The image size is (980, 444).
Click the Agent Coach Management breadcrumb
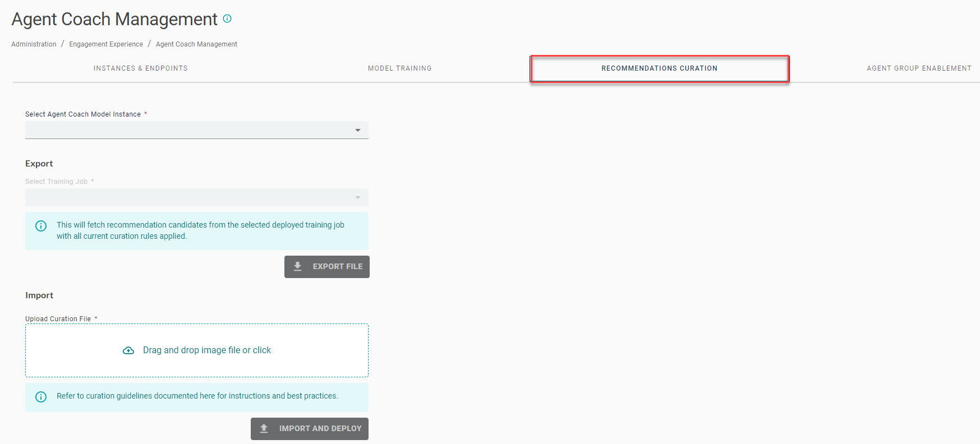196,44
